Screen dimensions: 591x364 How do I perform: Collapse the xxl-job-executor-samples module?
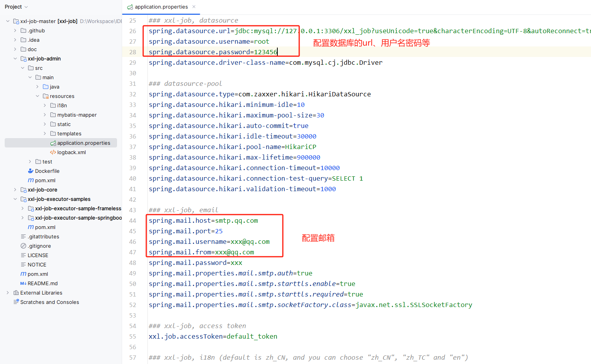click(x=15, y=199)
